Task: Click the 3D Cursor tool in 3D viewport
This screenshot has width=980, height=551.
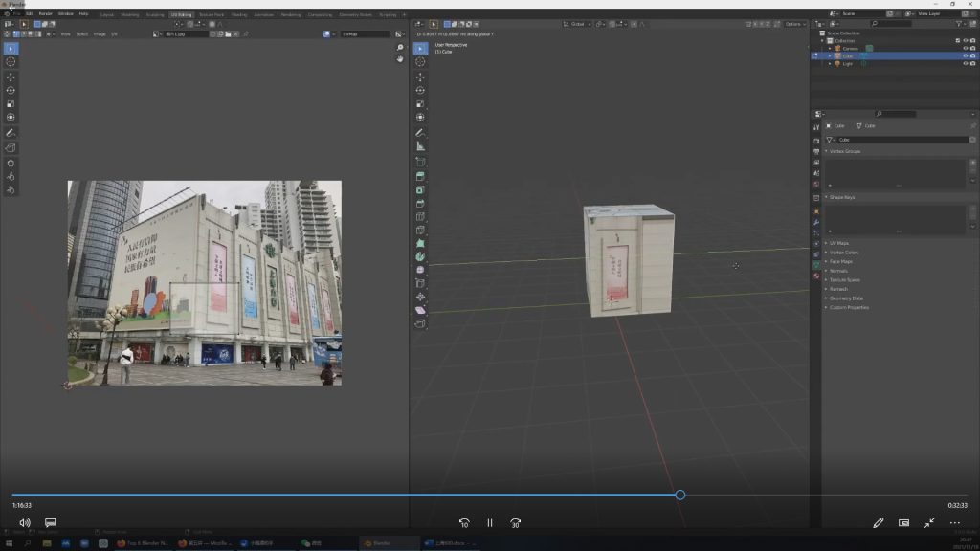Action: point(420,62)
